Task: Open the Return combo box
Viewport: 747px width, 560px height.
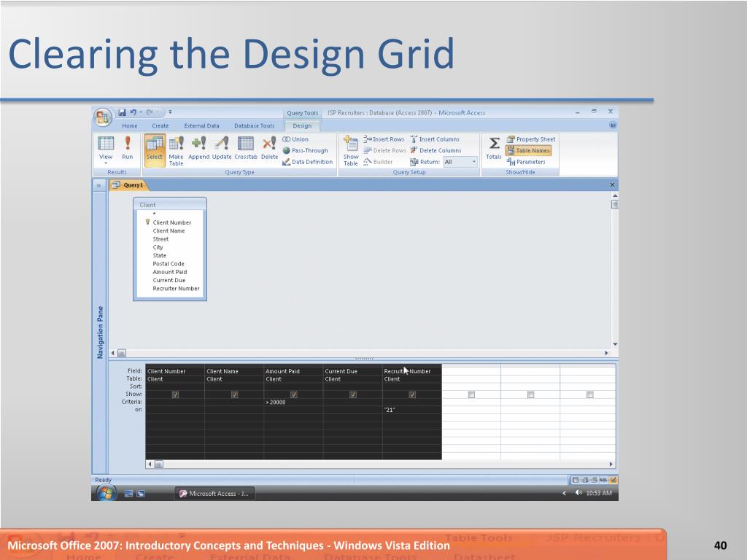Action: point(460,162)
